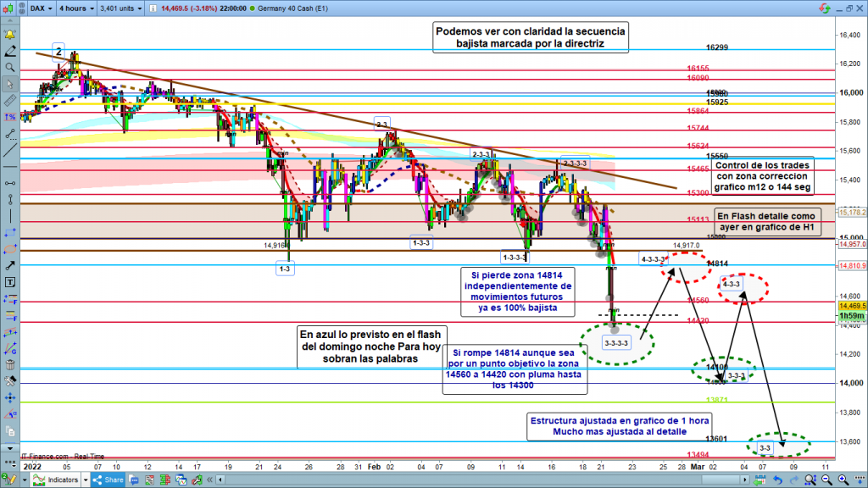
Task: Select the text annotation tool
Action: (x=9, y=280)
